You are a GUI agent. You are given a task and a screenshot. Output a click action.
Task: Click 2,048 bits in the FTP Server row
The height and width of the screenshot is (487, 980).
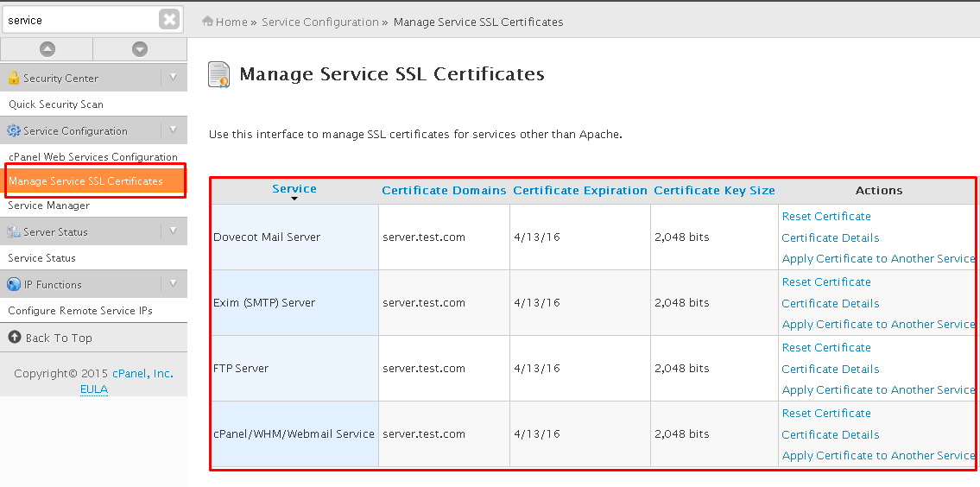tap(682, 368)
